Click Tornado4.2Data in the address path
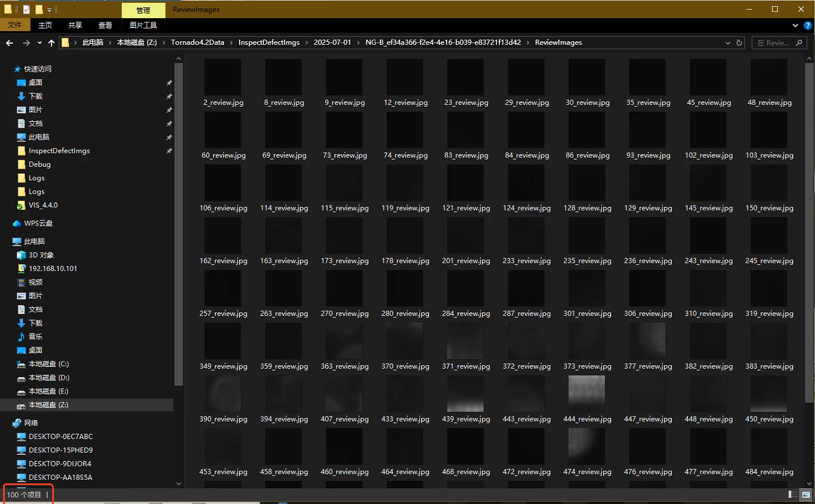Image resolution: width=815 pixels, height=504 pixels. point(197,42)
